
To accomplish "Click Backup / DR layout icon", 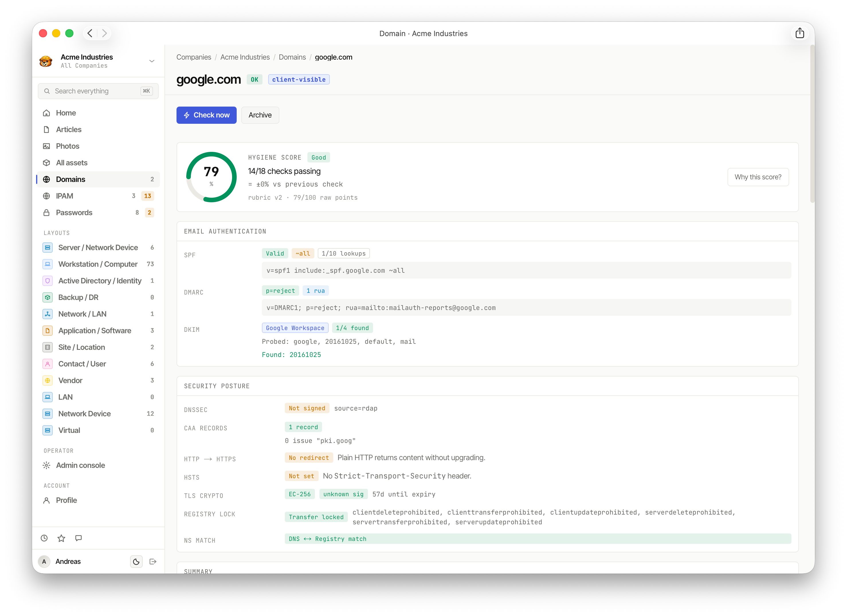I will tap(48, 297).
